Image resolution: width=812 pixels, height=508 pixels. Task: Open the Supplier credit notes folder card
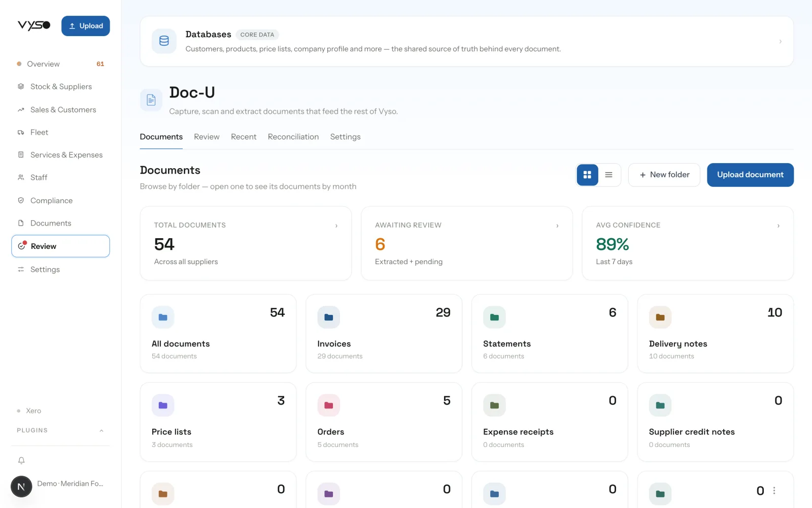point(716,422)
